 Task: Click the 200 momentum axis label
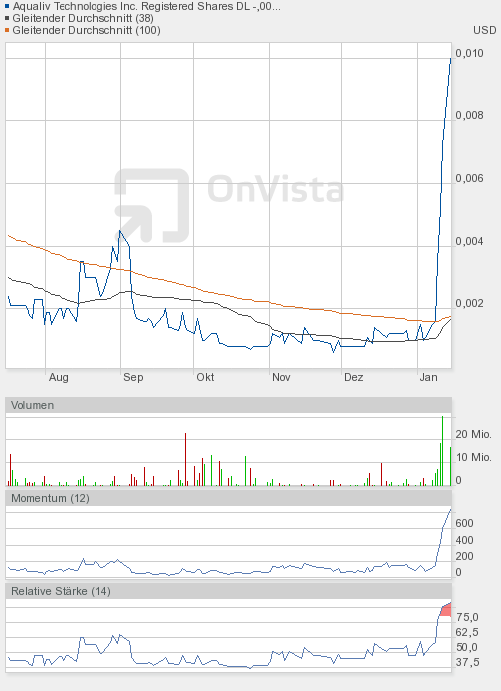(x=464, y=556)
